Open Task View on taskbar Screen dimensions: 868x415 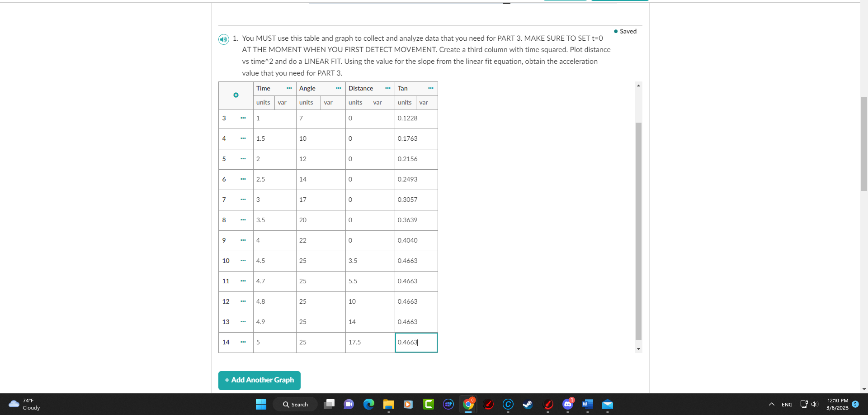[329, 404]
